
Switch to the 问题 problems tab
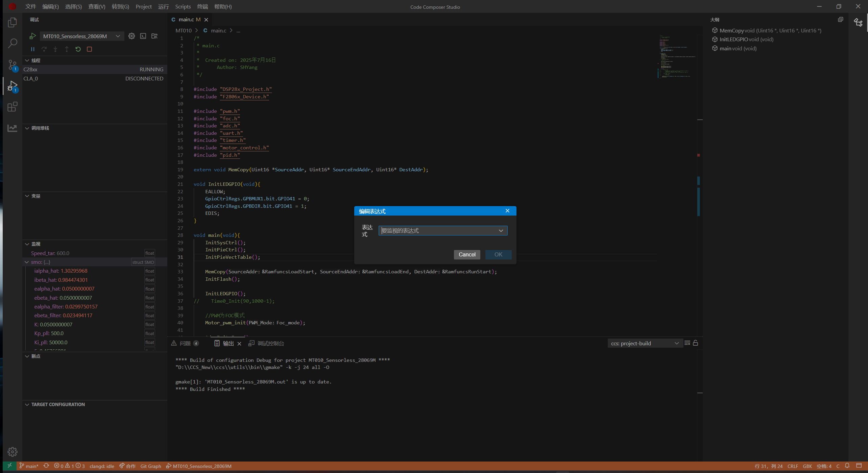[x=185, y=344]
